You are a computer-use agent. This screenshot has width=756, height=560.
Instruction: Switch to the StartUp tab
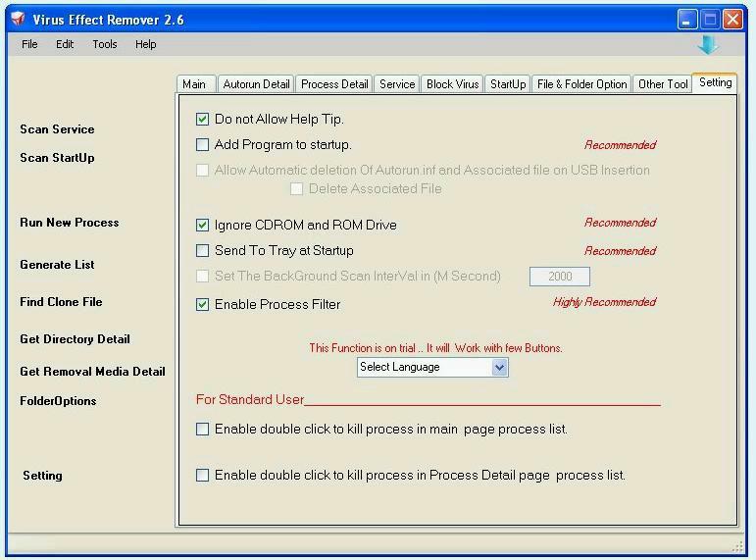pyautogui.click(x=508, y=84)
